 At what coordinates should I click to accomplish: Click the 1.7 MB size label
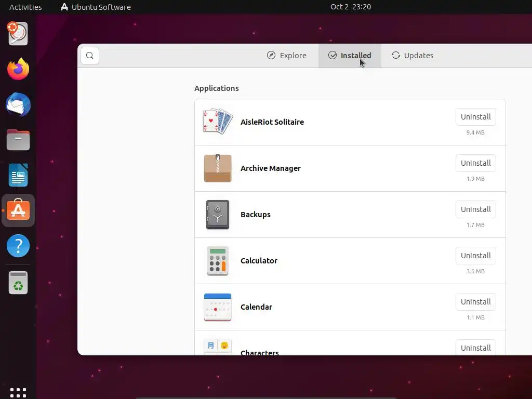(475, 225)
